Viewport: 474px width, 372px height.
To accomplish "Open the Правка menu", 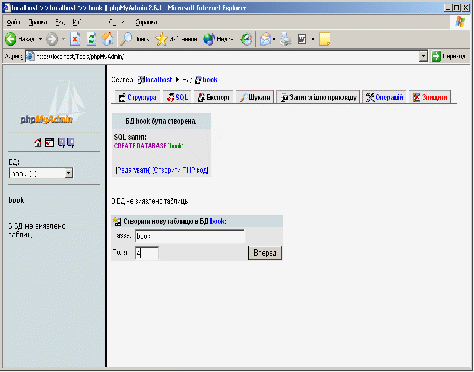I will [38, 22].
